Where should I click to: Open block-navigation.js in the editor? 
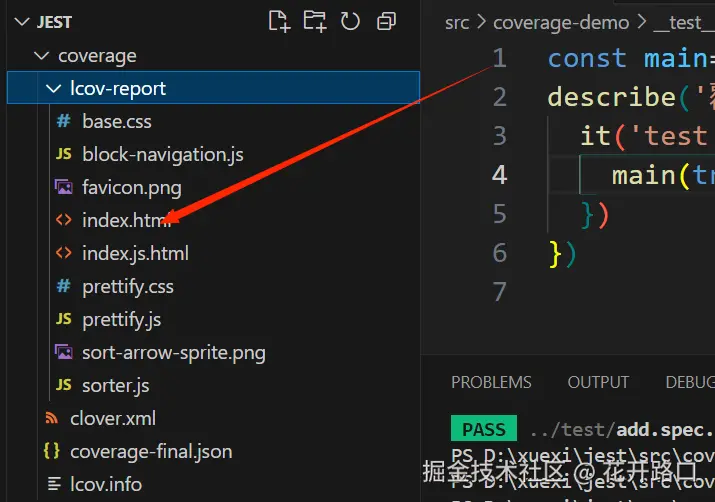click(x=162, y=155)
